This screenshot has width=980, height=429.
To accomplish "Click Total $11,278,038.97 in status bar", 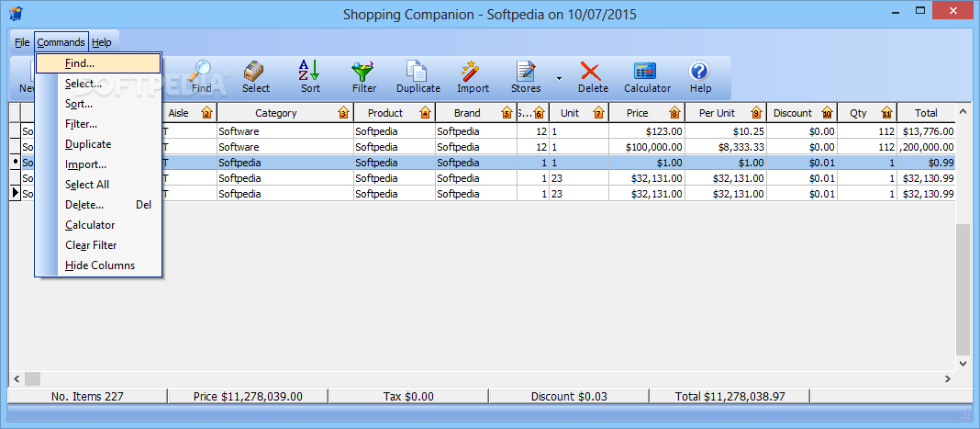I will click(729, 397).
